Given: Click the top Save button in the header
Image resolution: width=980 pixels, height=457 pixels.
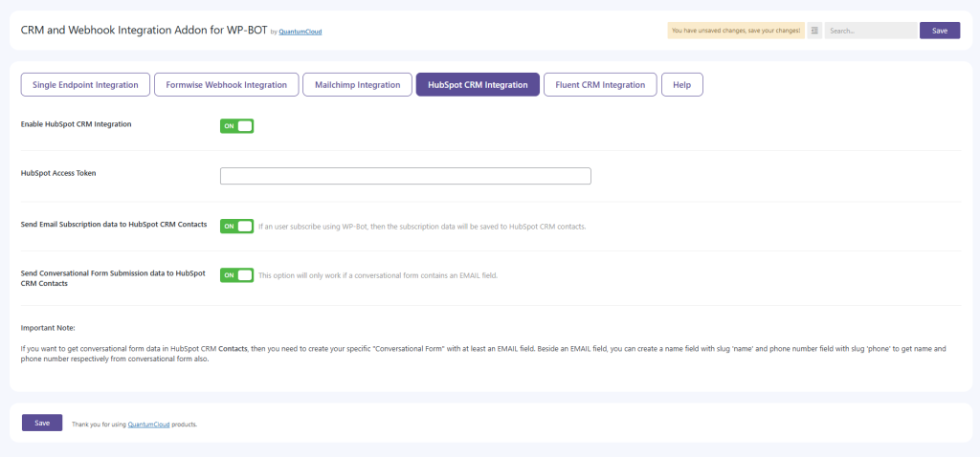Looking at the screenshot, I should 940,31.
